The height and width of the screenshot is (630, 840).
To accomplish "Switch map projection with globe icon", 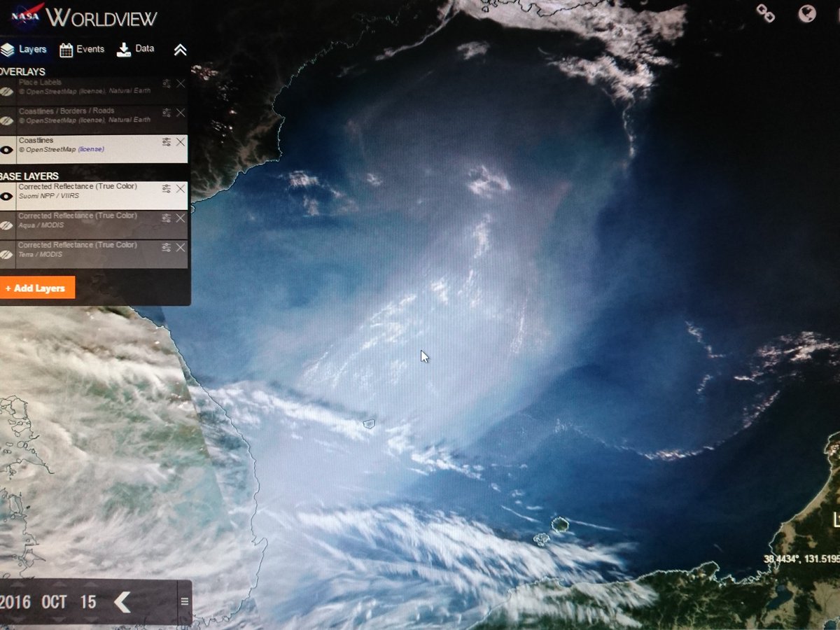I will (807, 13).
